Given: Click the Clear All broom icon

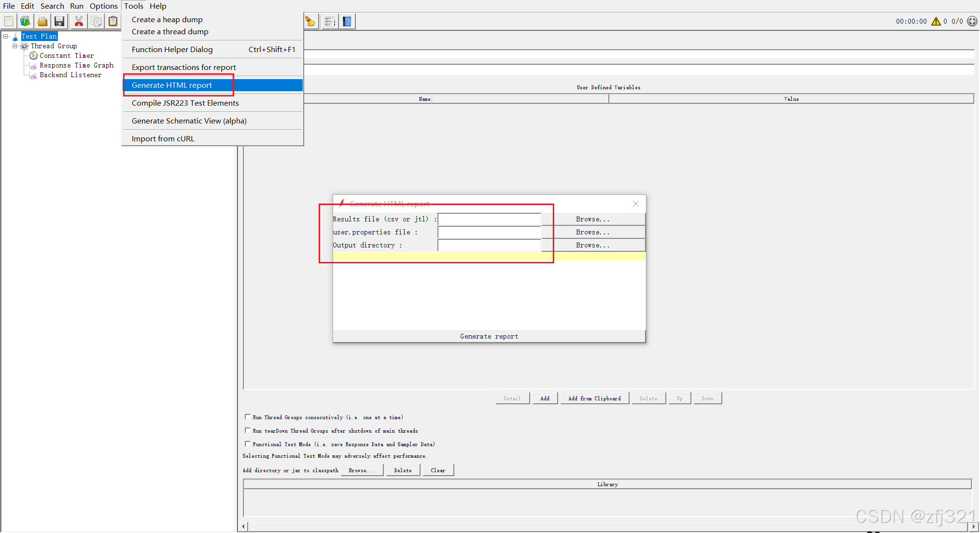Looking at the screenshot, I should pyautogui.click(x=310, y=21).
